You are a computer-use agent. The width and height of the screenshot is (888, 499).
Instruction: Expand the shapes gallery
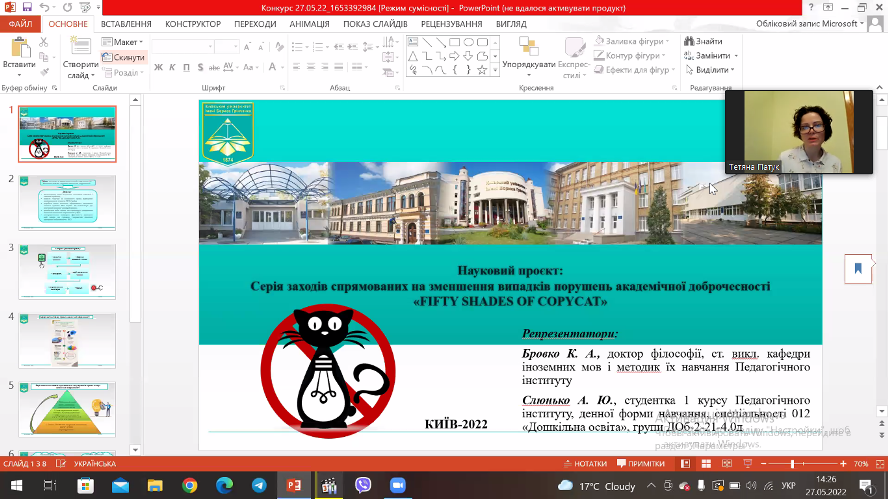(495, 70)
